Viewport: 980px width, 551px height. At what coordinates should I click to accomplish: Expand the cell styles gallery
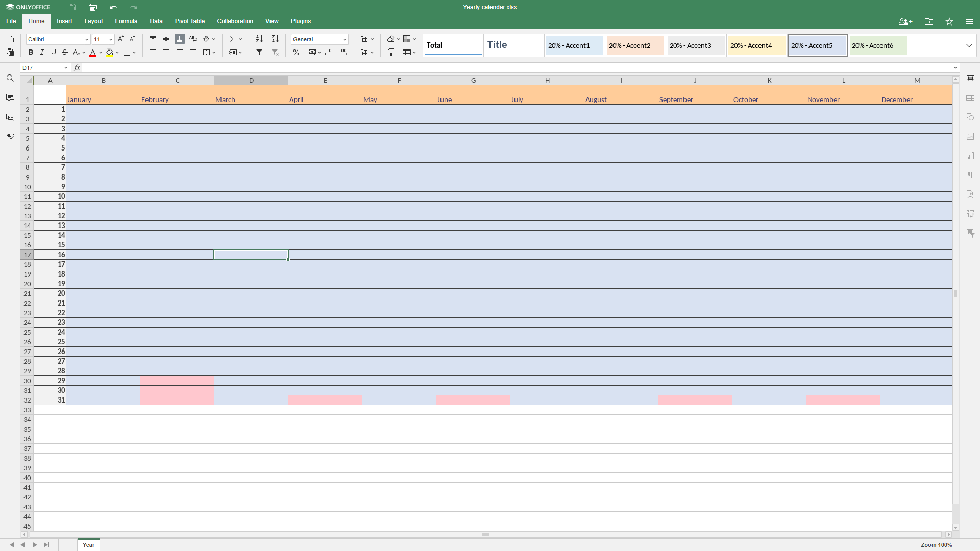[x=969, y=46]
